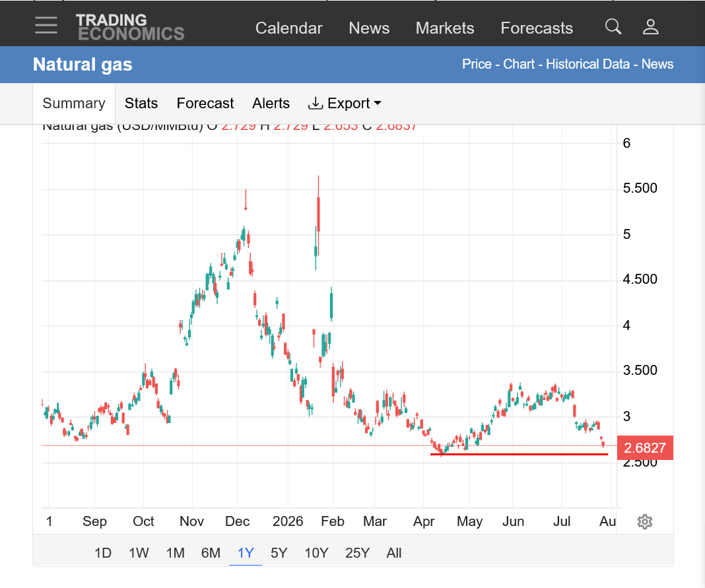This screenshot has width=705, height=588.
Task: Switch chart range to 5Y
Action: tap(279, 553)
